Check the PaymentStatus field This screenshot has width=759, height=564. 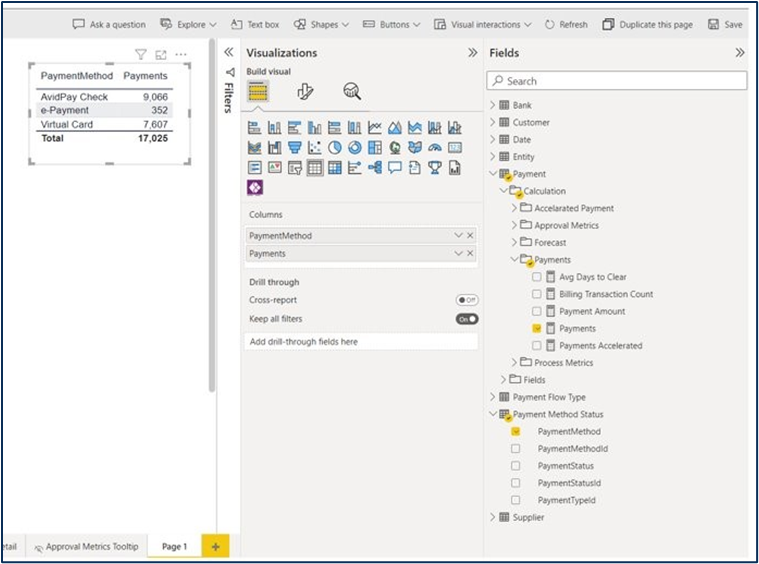click(x=516, y=466)
